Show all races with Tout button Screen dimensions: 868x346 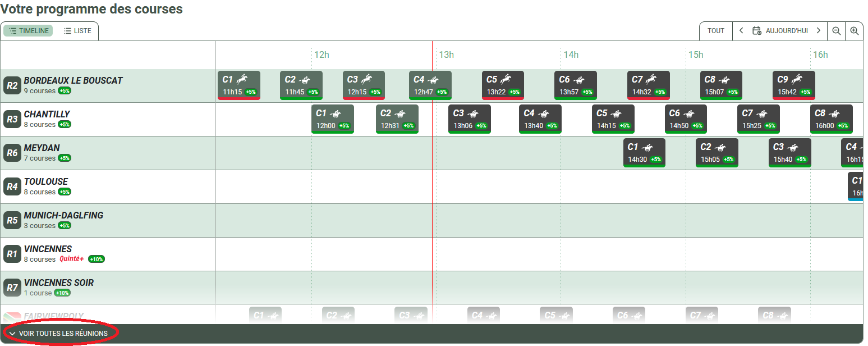point(715,31)
